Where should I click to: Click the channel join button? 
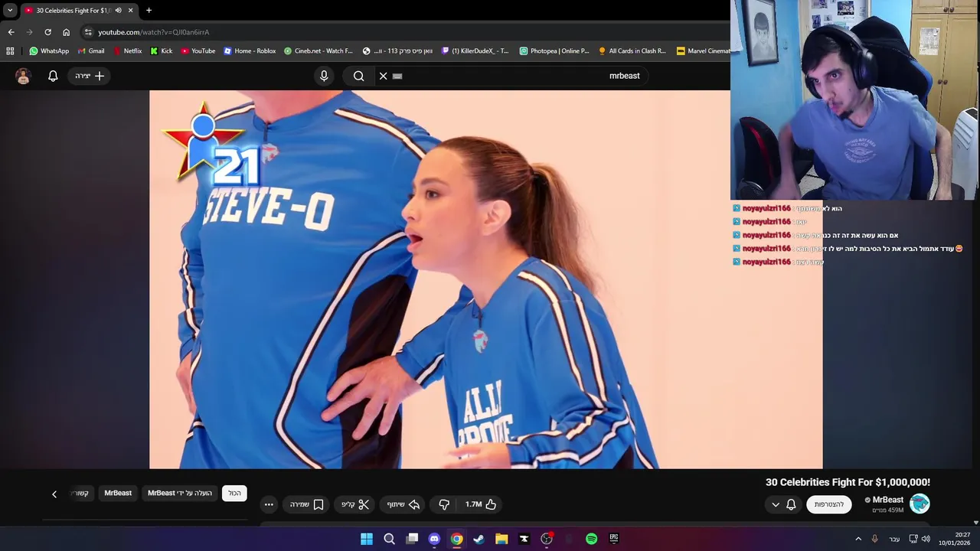tap(829, 504)
